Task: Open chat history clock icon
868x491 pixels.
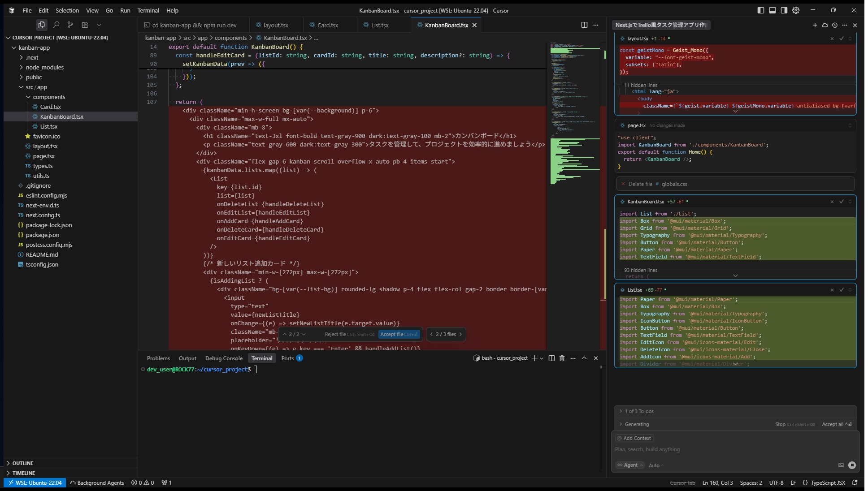Action: pyautogui.click(x=834, y=25)
